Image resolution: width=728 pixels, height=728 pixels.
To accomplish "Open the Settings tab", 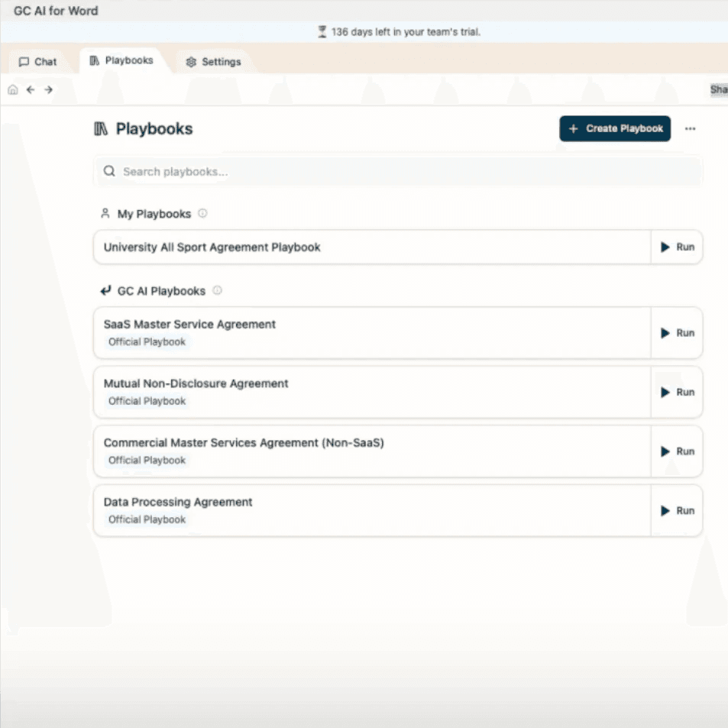I will [x=214, y=62].
